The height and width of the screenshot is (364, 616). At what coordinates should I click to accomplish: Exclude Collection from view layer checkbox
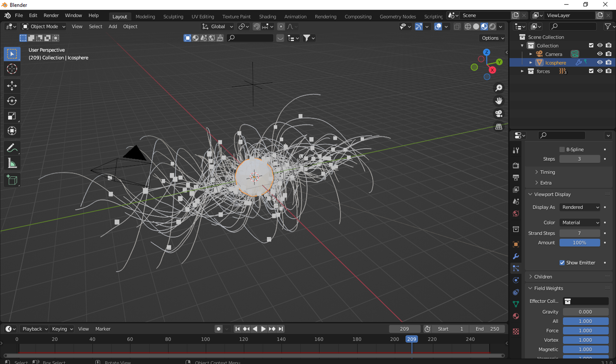[x=591, y=45]
